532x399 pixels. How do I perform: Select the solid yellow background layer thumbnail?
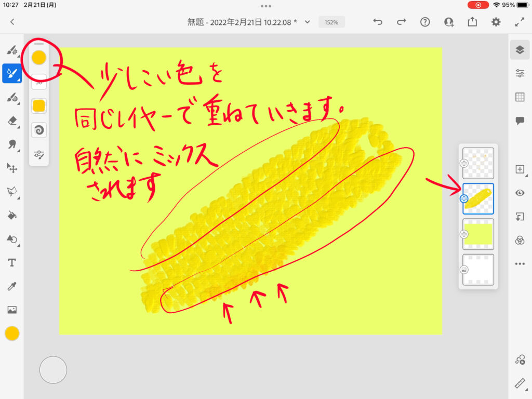point(478,234)
